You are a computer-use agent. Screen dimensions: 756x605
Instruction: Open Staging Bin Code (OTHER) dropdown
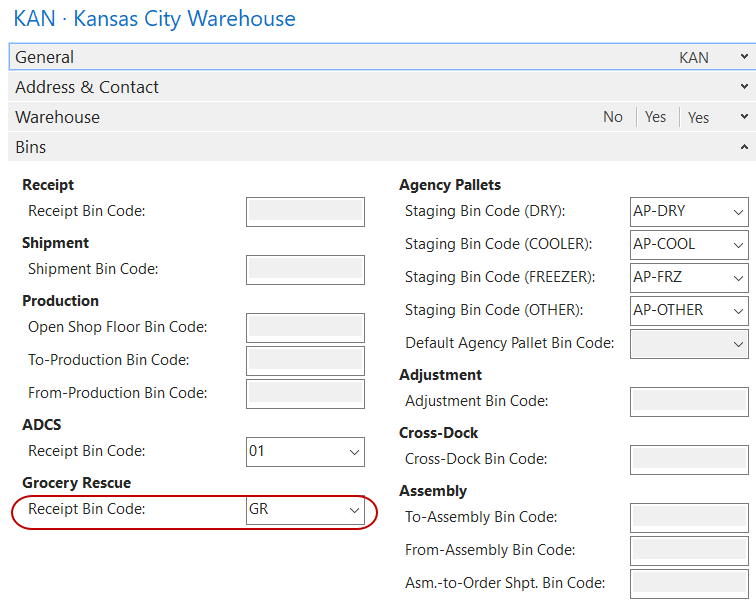(x=738, y=311)
